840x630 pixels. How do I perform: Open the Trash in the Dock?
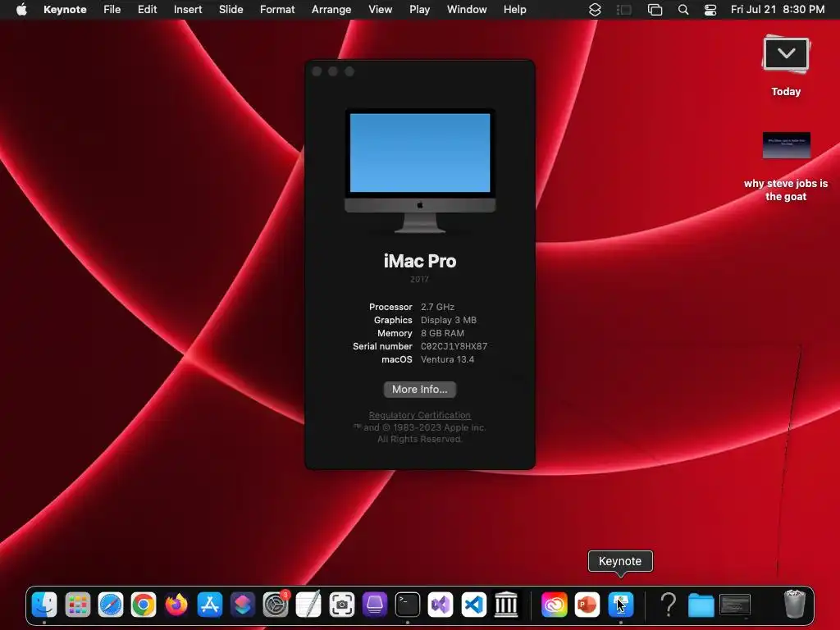794,604
